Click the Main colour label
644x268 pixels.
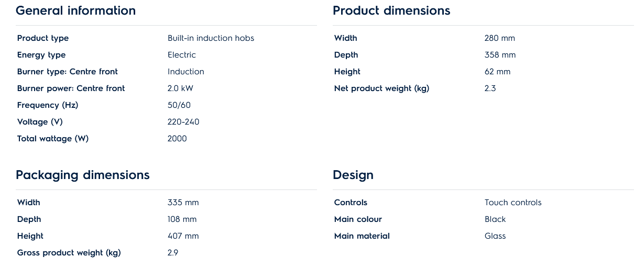(x=358, y=219)
